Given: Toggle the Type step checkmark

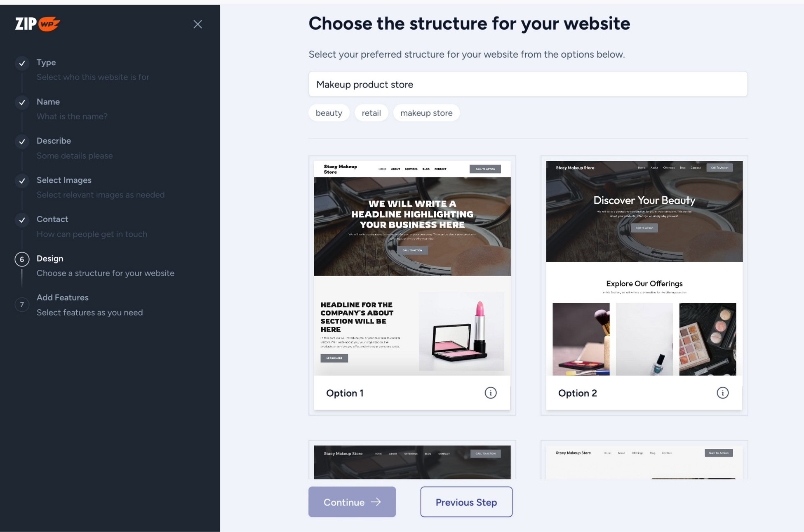Looking at the screenshot, I should coord(22,63).
